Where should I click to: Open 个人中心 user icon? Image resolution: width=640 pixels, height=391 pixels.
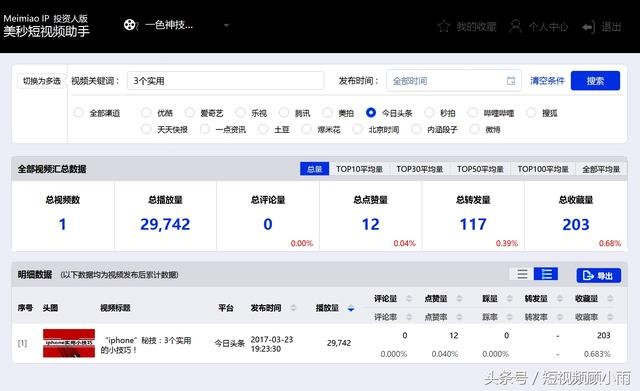pos(516,27)
